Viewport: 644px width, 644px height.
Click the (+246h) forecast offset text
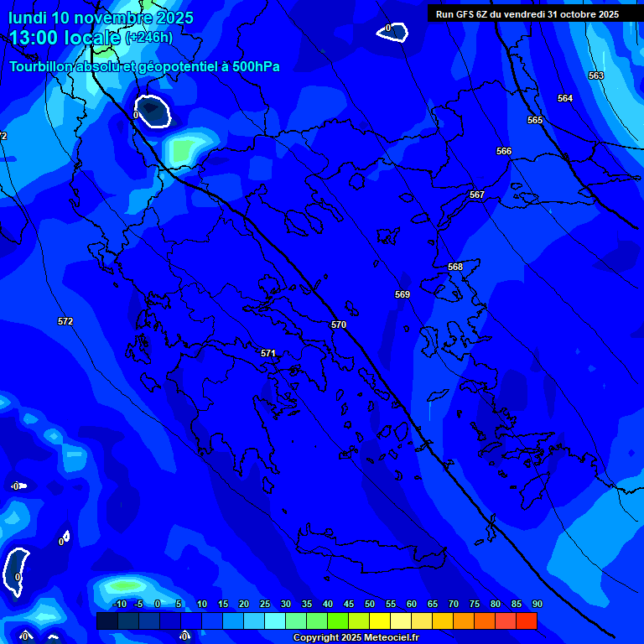coord(148,38)
